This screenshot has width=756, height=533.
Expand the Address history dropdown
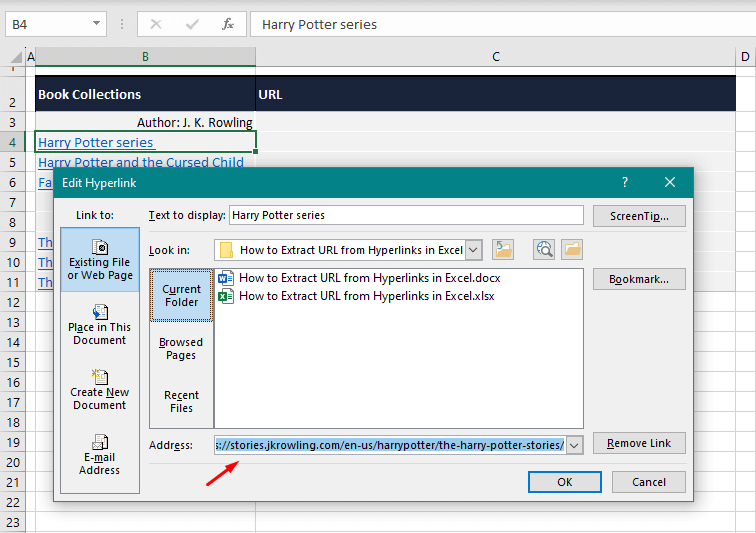tap(574, 445)
